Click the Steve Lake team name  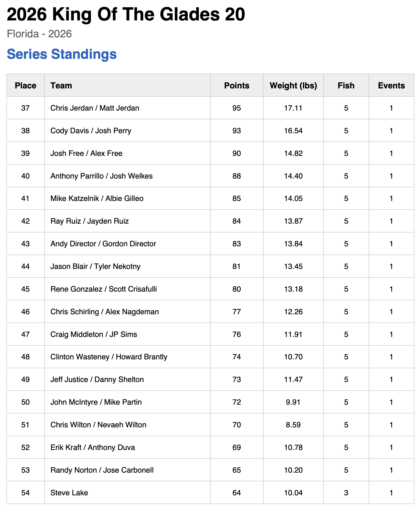coord(69,493)
